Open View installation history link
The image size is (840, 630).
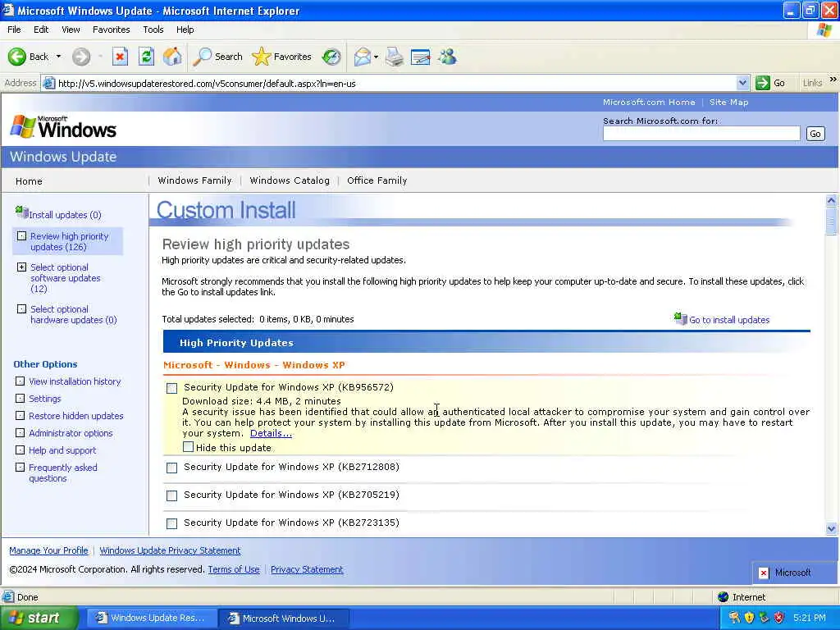tap(75, 381)
